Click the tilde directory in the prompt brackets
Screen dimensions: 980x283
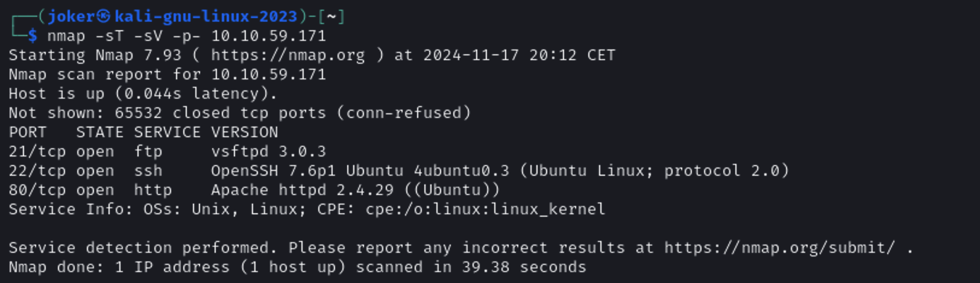(331, 16)
